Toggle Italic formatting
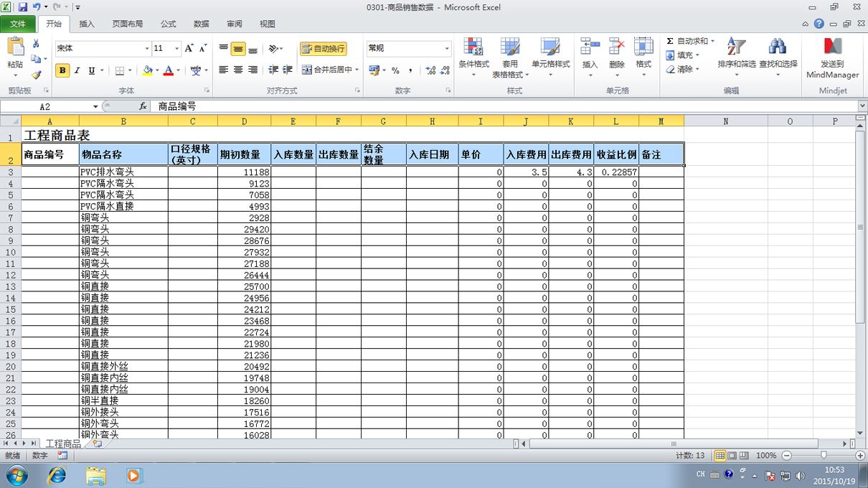 point(77,70)
